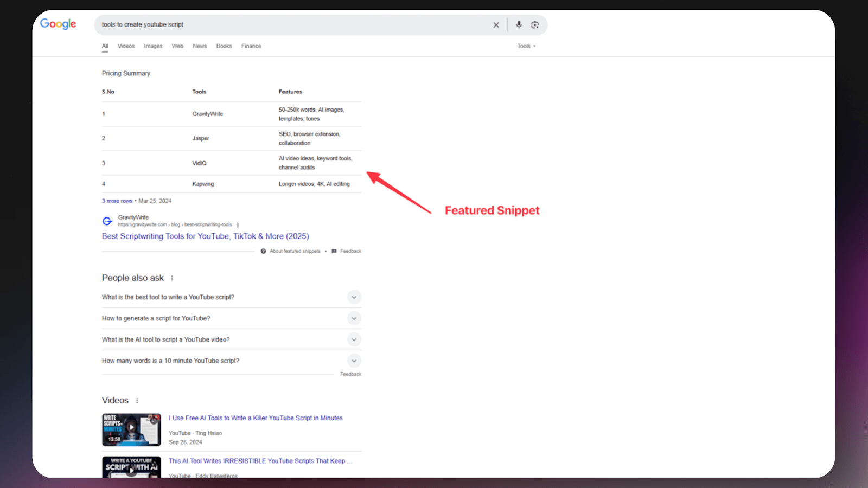Select the All results tab

105,46
